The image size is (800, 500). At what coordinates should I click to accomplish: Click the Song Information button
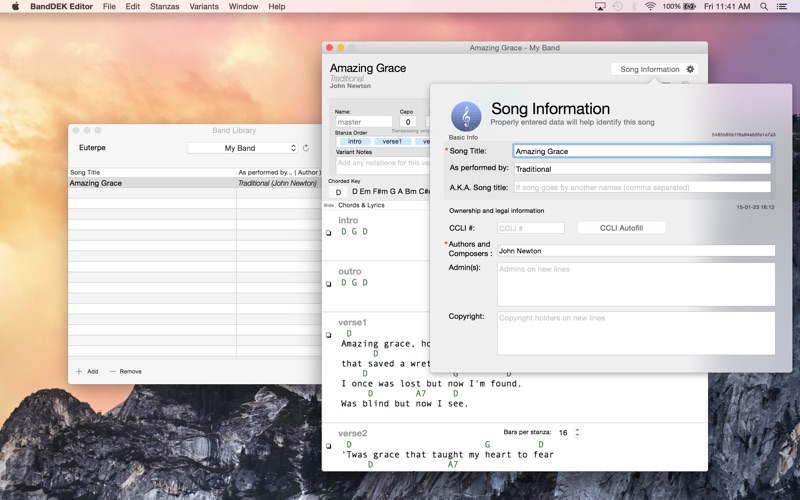click(x=649, y=69)
